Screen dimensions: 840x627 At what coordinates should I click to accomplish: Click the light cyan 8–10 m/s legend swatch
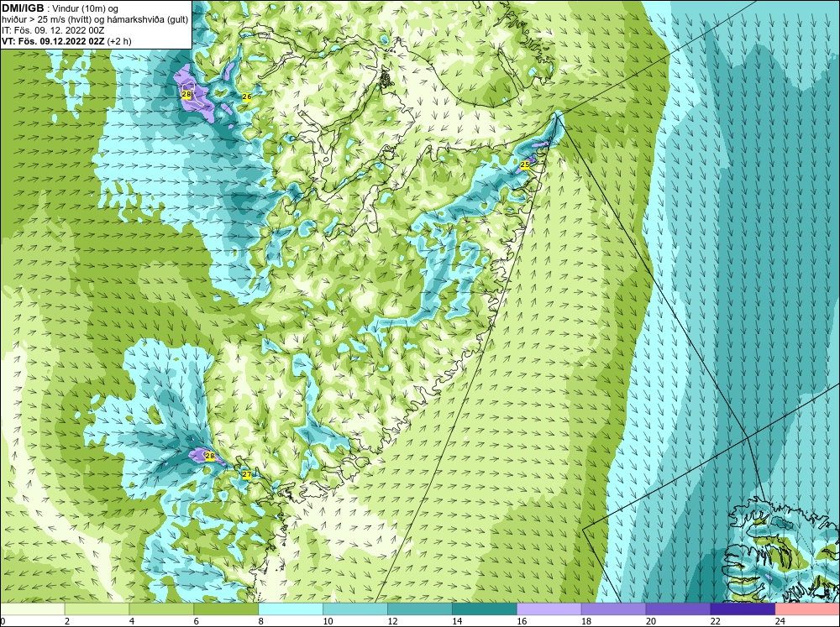[291, 609]
